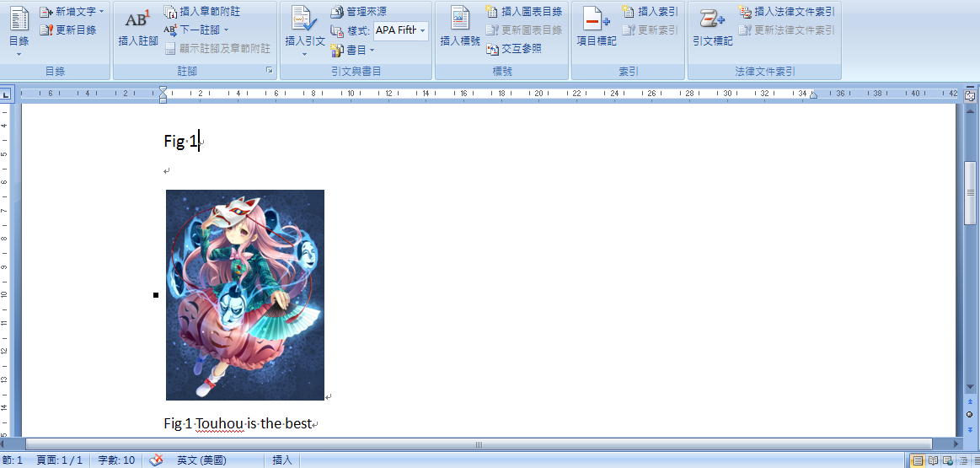This screenshot has width=980, height=468.
Task: Click the 插入註腳 insert footnote button
Action: point(138,28)
